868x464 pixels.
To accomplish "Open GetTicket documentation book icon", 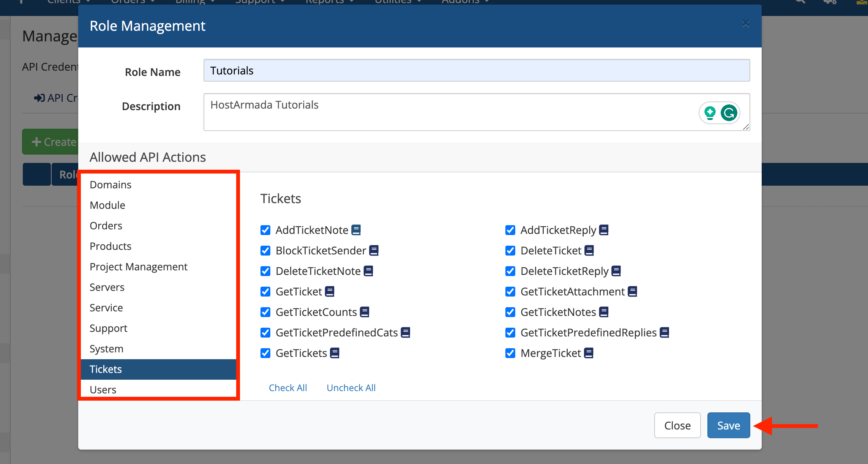I will click(x=330, y=292).
